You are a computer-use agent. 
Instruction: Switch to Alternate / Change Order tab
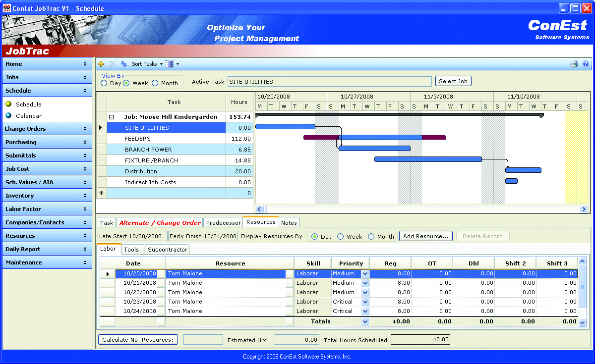coord(160,223)
